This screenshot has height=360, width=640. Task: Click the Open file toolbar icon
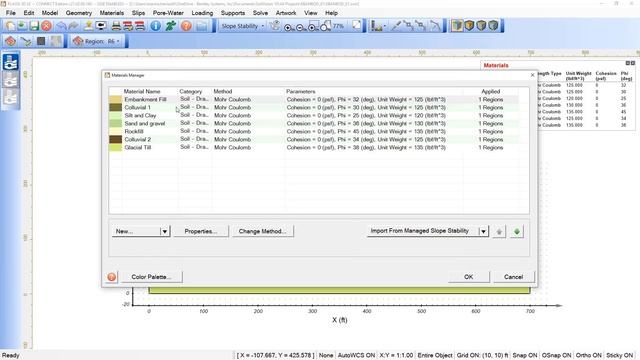pos(22,26)
